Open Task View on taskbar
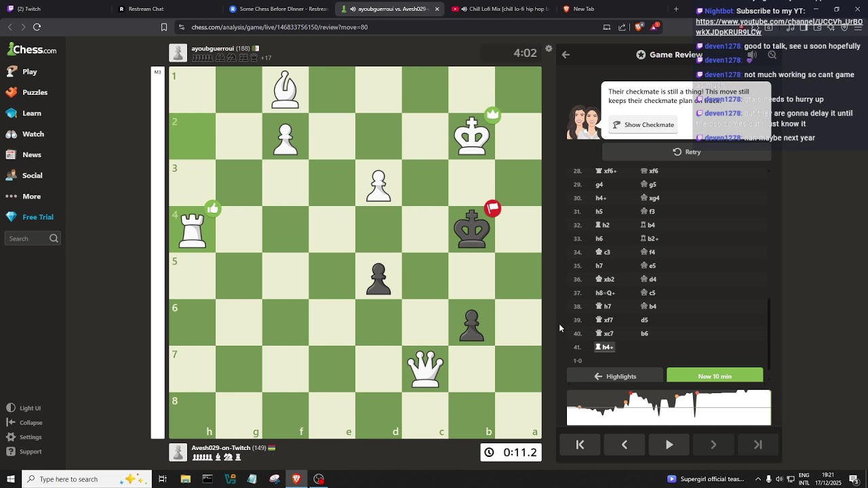The width and height of the screenshot is (868, 488). point(163,479)
